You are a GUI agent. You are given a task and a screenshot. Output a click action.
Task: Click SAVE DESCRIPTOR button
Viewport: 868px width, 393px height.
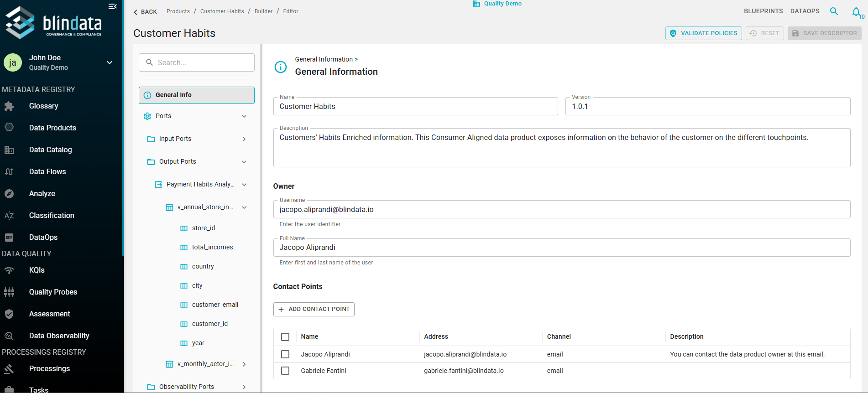pos(825,33)
